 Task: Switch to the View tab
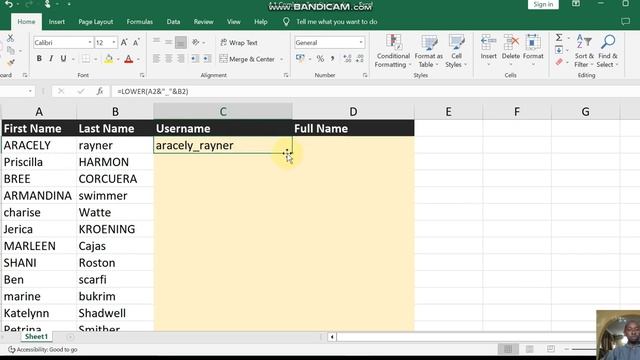click(233, 22)
